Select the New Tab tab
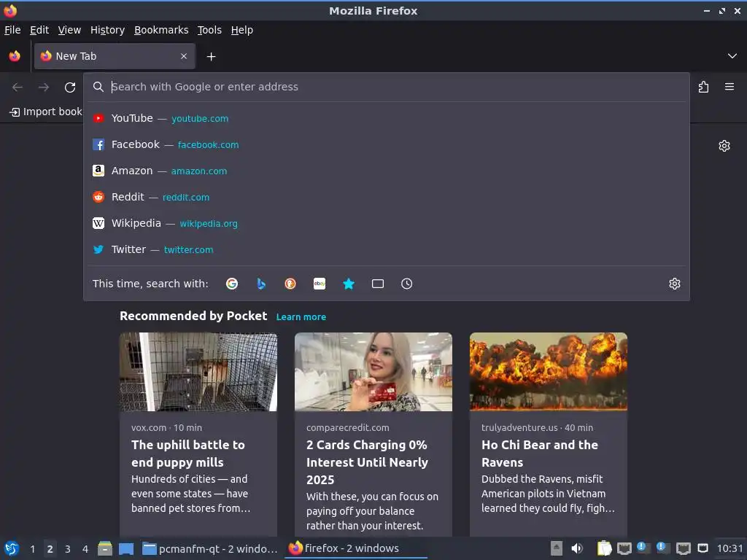The image size is (747, 560). click(115, 56)
